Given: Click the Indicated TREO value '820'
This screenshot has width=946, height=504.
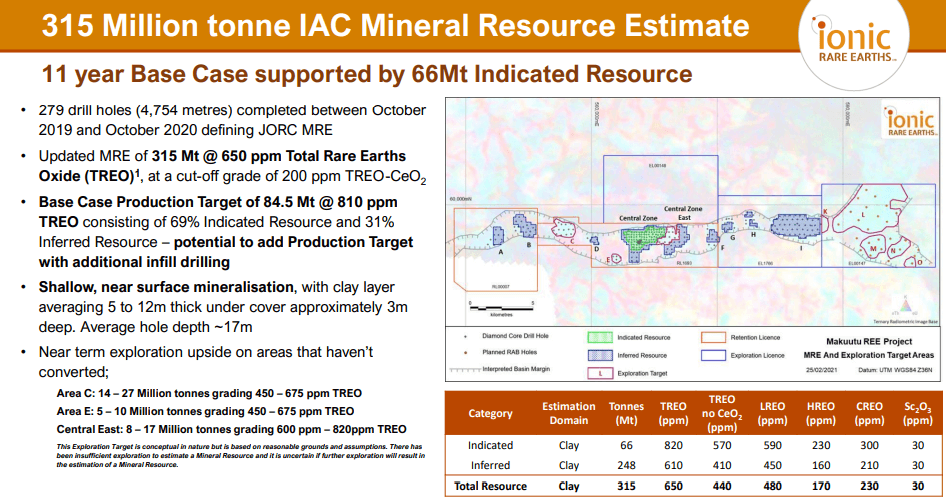Looking at the screenshot, I should (x=673, y=445).
